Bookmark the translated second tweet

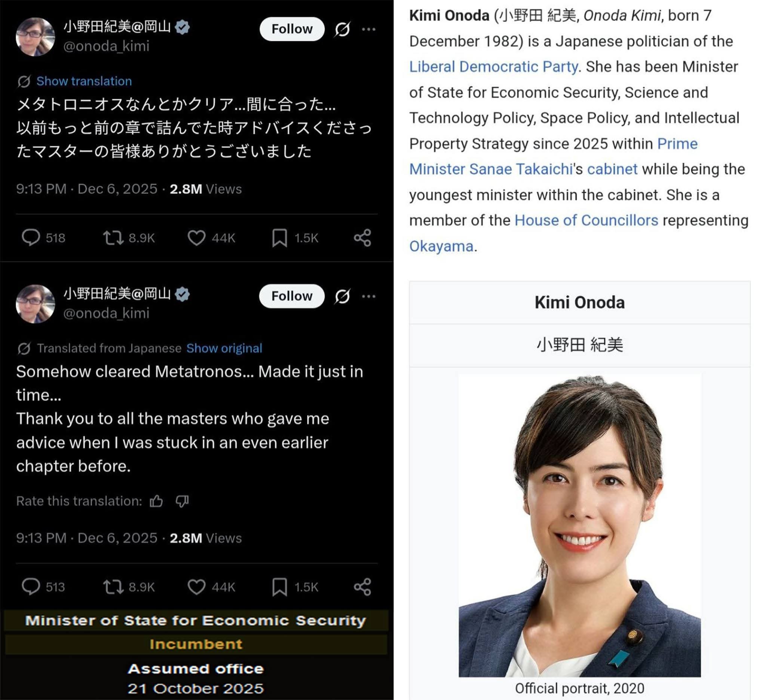coord(279,587)
